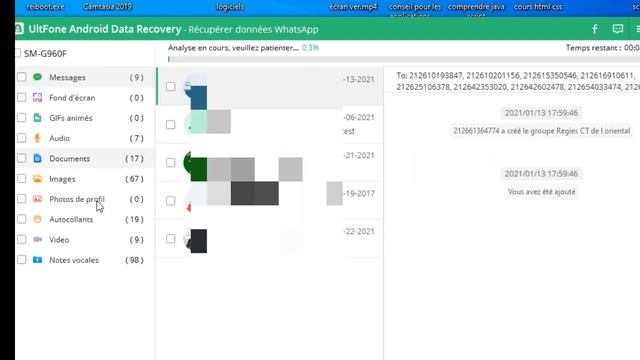Click the Notes vocales folder icon
Viewport: 640px width, 360px height.
38,260
